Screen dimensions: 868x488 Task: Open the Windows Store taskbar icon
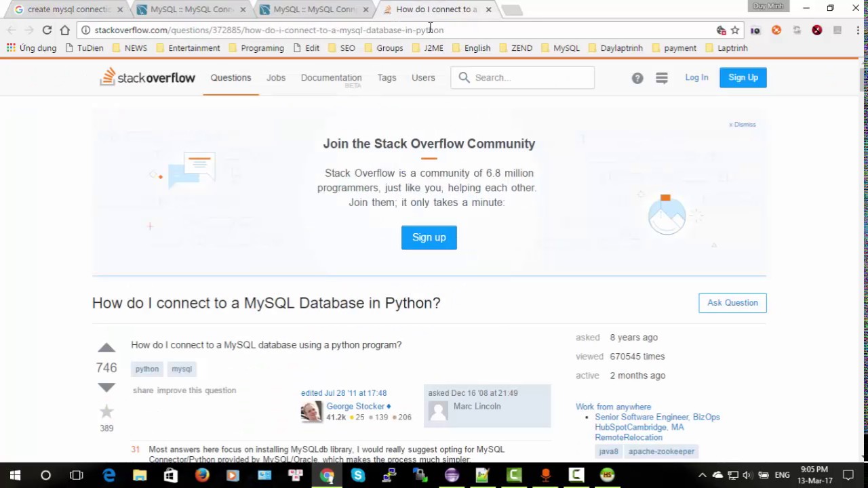pos(171,475)
